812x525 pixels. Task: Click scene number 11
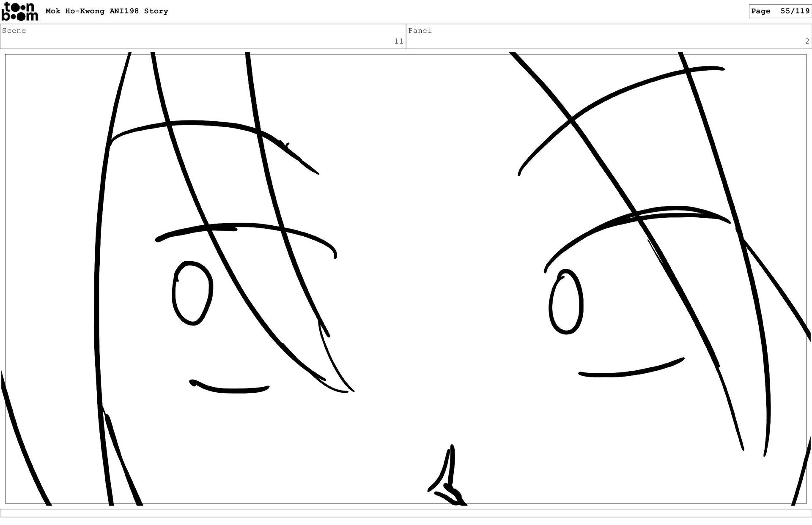(398, 41)
